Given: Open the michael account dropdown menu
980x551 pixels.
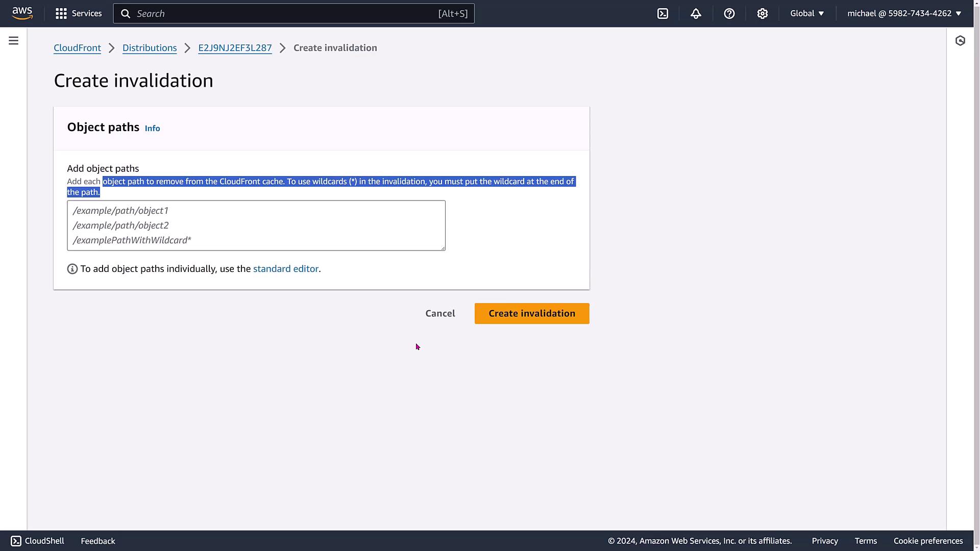Looking at the screenshot, I should coord(904,14).
